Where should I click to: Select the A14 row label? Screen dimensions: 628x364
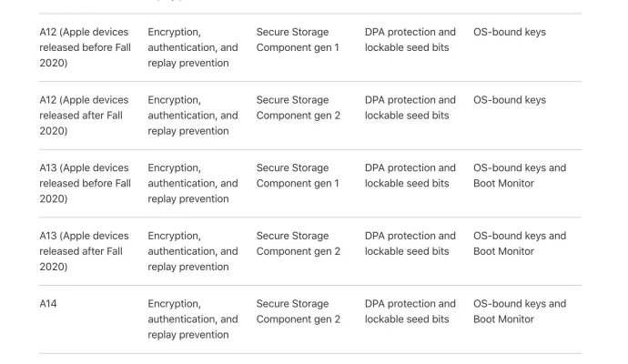[48, 304]
